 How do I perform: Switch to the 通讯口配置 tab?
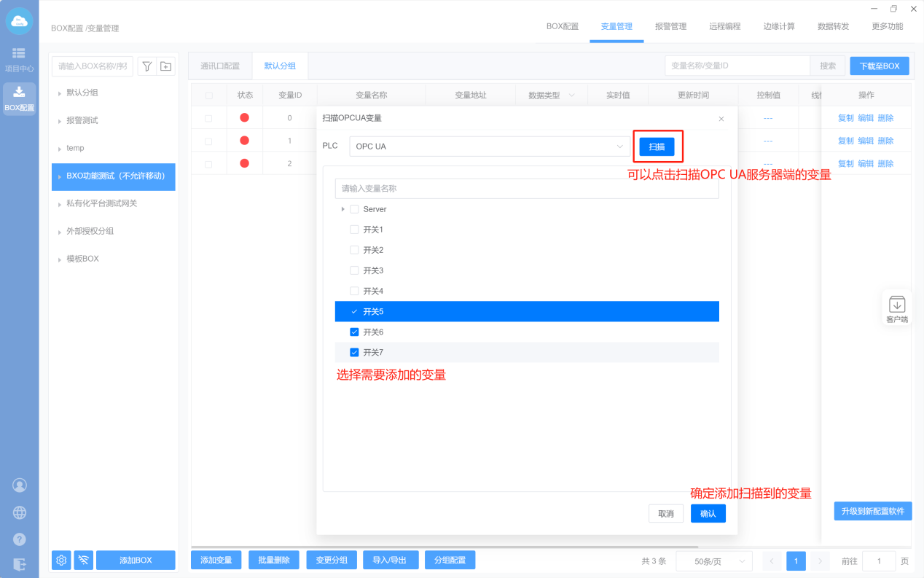coord(220,66)
